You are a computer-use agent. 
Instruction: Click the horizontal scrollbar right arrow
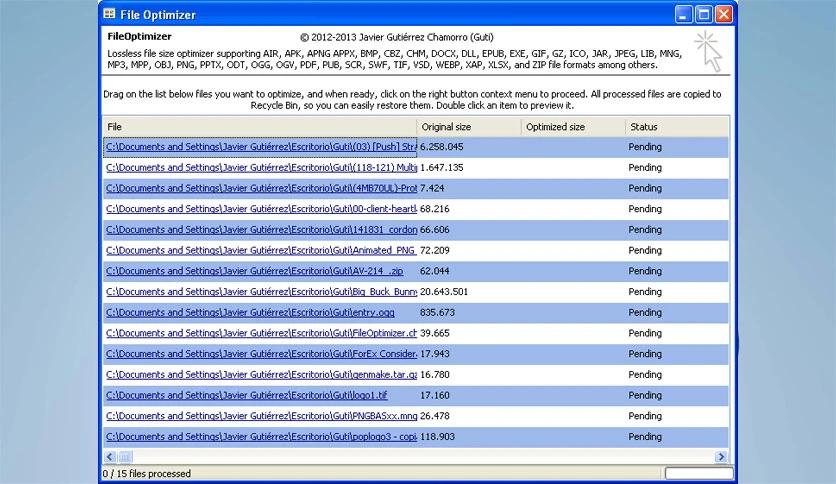tap(721, 457)
